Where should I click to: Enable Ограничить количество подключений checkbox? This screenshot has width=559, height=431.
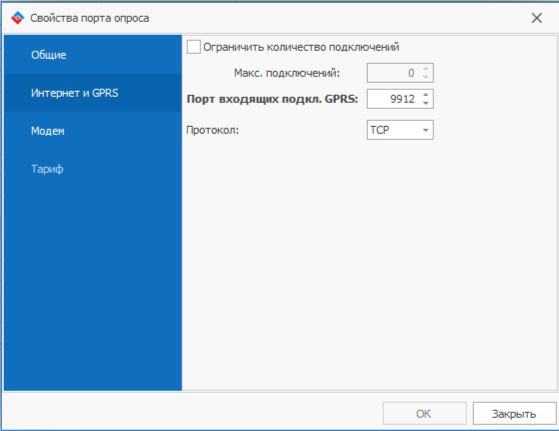pyautogui.click(x=194, y=47)
